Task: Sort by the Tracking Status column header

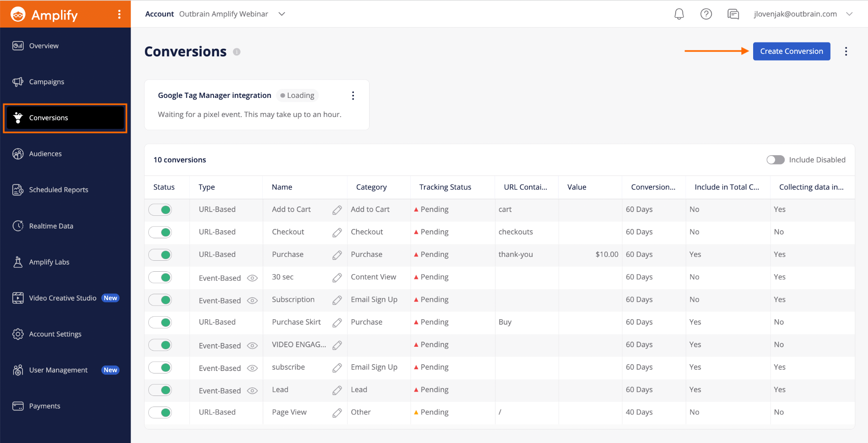Action: (445, 187)
